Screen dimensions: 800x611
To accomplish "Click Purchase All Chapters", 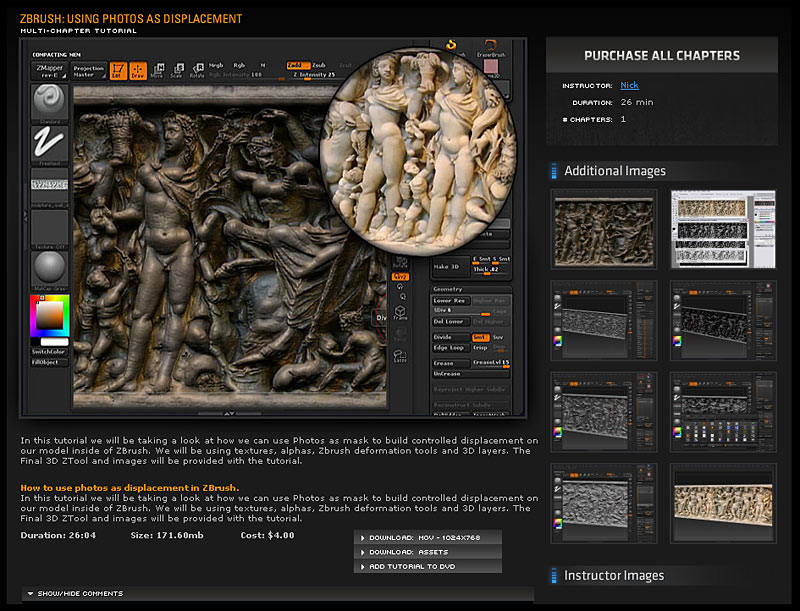I will pos(662,56).
